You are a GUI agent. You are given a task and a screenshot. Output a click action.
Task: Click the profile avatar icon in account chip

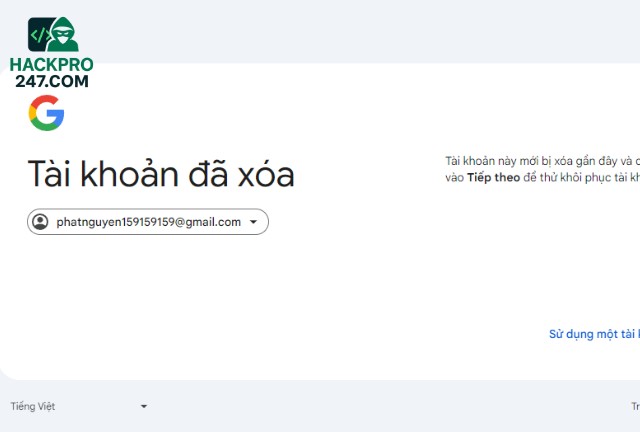click(x=40, y=222)
